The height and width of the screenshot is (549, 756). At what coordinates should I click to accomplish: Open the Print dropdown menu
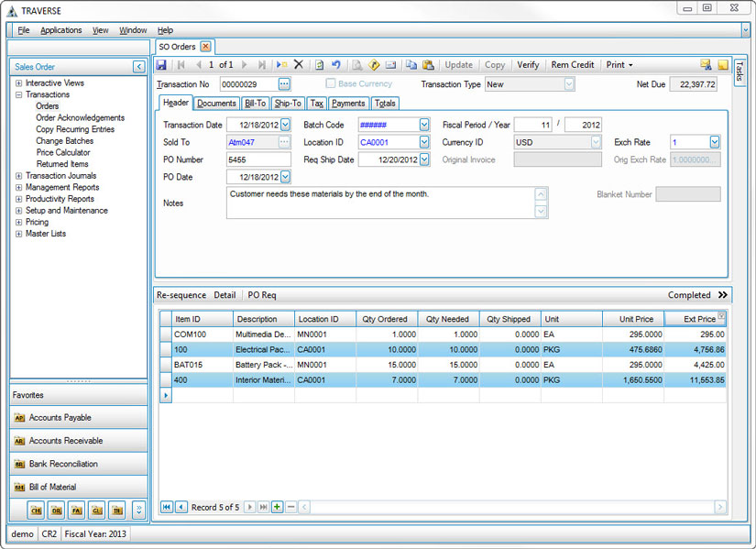click(619, 65)
